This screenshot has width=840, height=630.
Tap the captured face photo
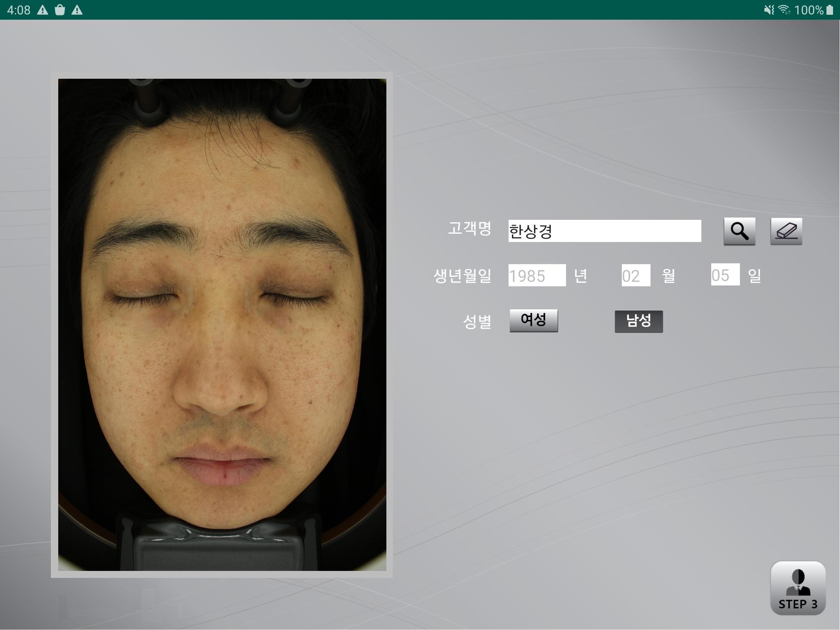[x=222, y=324]
